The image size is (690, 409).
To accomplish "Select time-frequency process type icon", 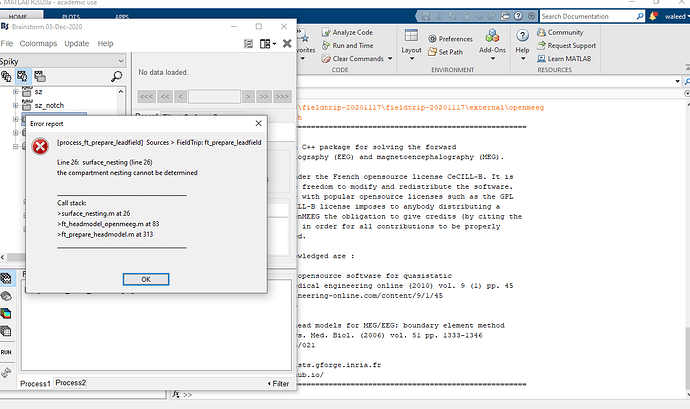I will pos(6,313).
